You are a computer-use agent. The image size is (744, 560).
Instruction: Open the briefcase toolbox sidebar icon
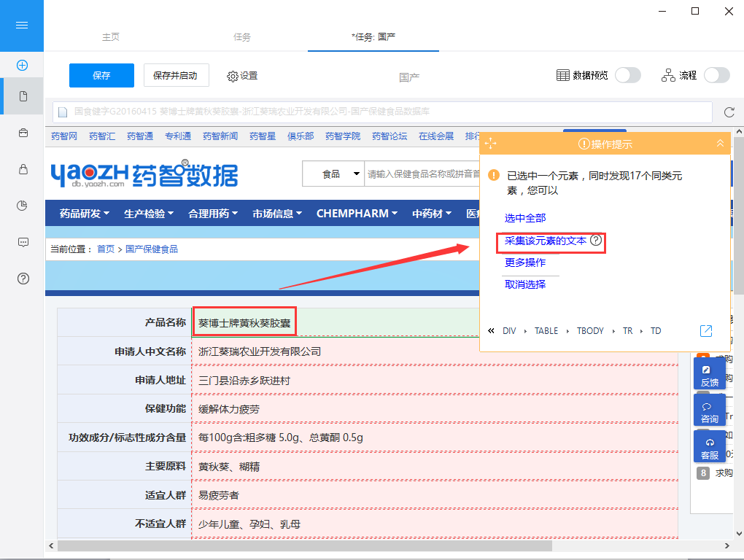click(23, 133)
